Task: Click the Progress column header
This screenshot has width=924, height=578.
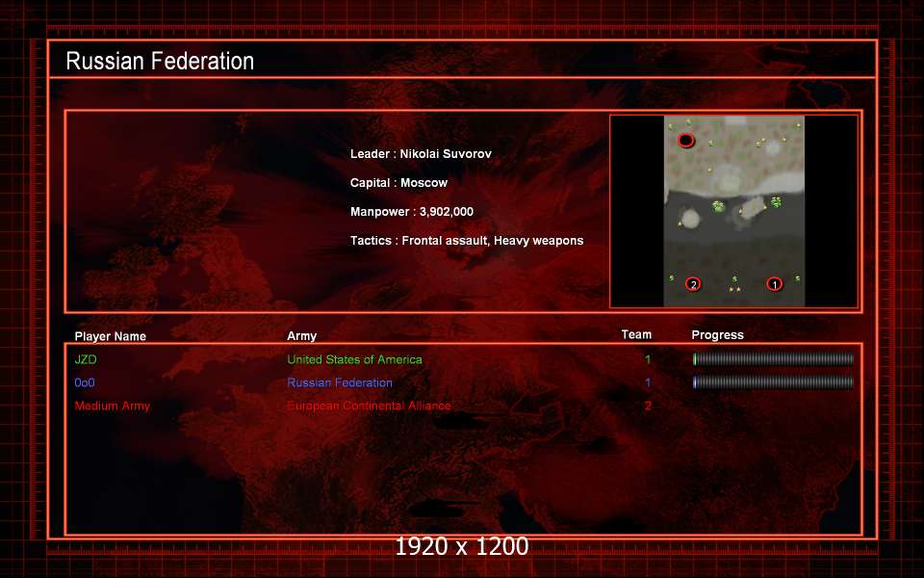Action: pos(717,335)
